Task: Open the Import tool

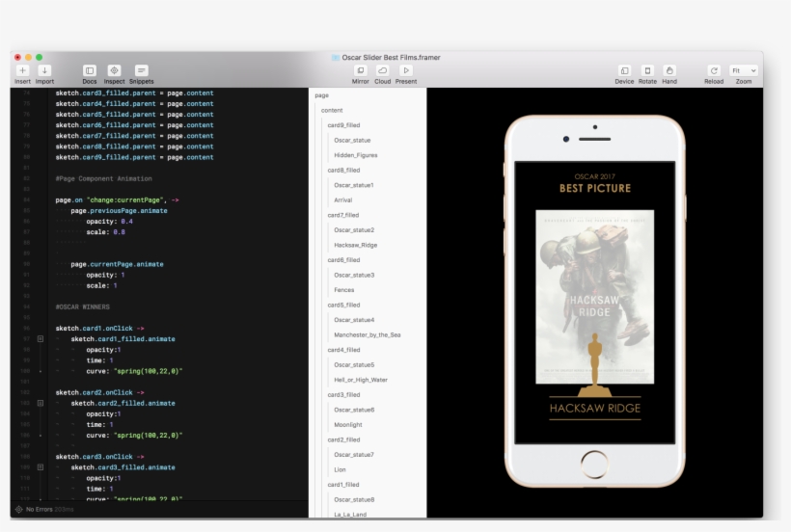Action: coord(44,71)
